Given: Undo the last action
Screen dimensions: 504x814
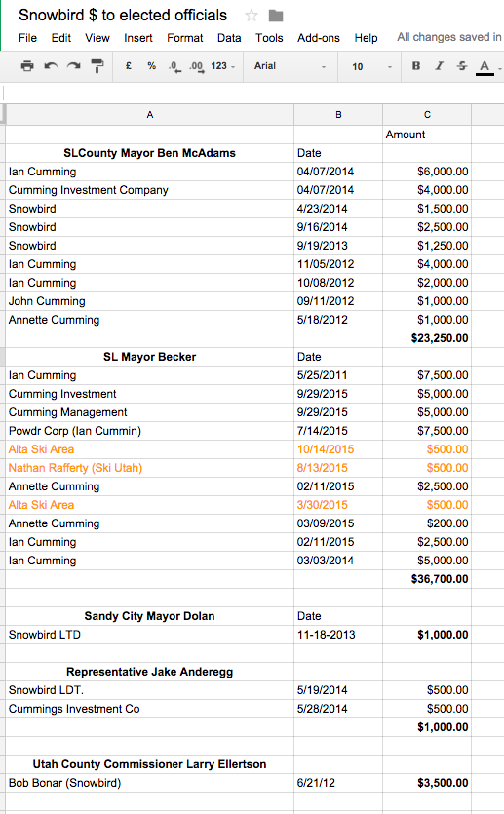Looking at the screenshot, I should coord(51,66).
